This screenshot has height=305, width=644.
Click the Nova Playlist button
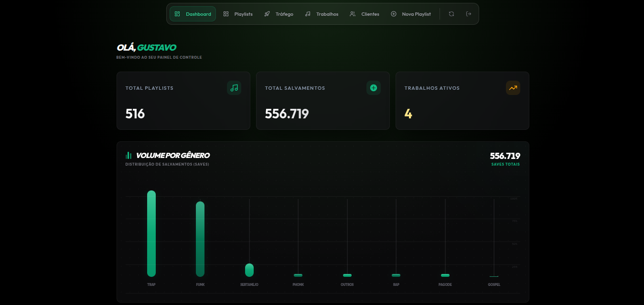click(x=411, y=14)
